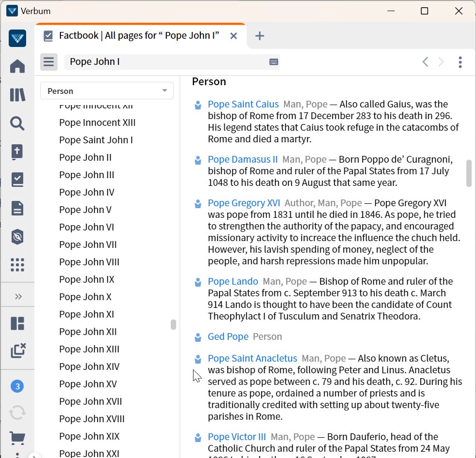Add a new tab with plus button
The width and height of the screenshot is (476, 458).
(x=260, y=36)
